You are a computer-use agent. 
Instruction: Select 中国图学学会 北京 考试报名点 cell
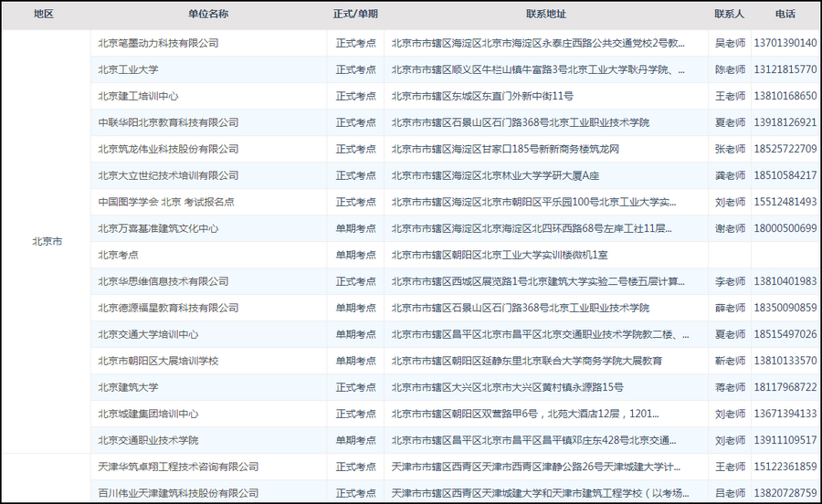click(166, 202)
